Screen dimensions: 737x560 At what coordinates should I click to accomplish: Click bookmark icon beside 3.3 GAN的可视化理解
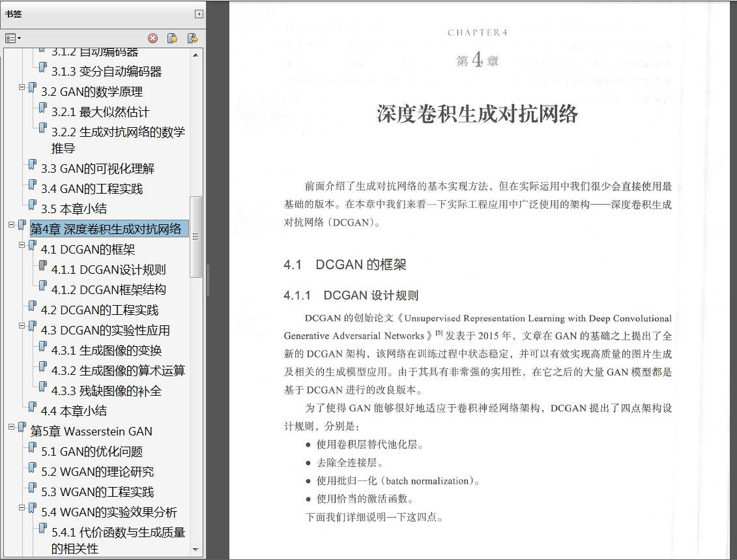pos(33,164)
